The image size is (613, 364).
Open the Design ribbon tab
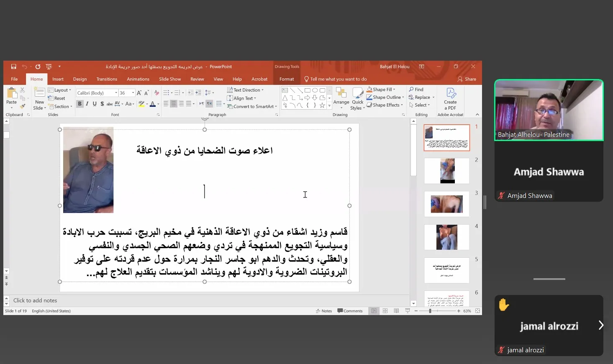[x=80, y=79]
